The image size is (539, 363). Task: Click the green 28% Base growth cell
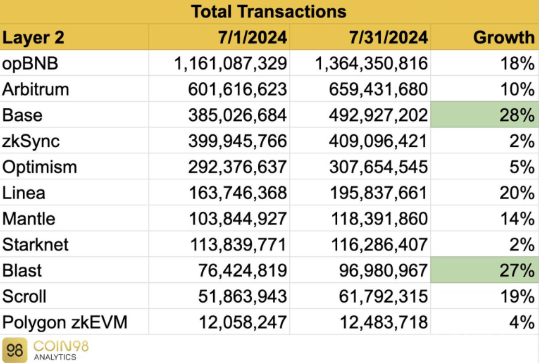click(485, 115)
